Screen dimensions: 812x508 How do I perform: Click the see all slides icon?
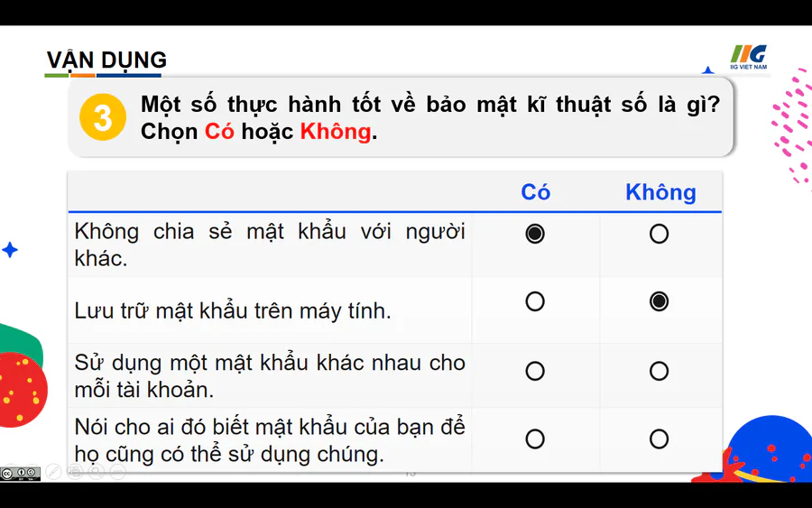point(76,472)
